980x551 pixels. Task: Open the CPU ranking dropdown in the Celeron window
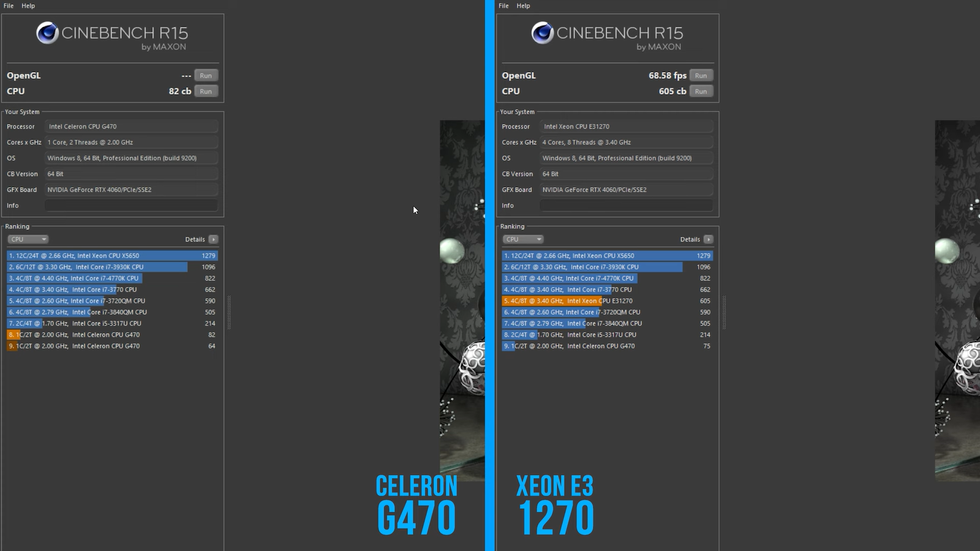coord(28,239)
